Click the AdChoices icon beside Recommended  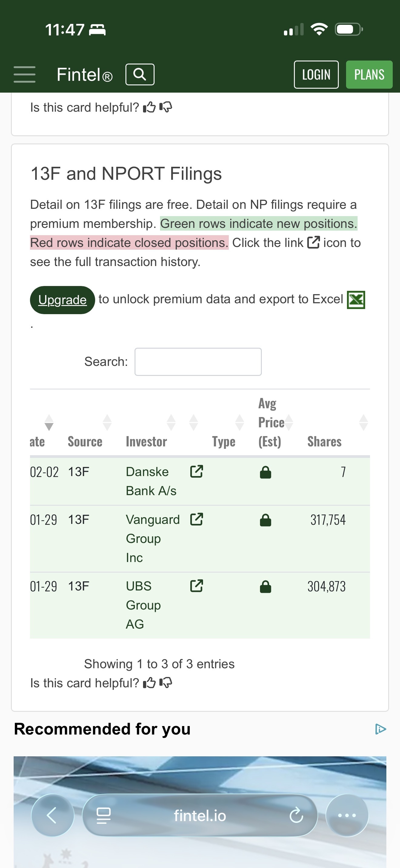[380, 729]
